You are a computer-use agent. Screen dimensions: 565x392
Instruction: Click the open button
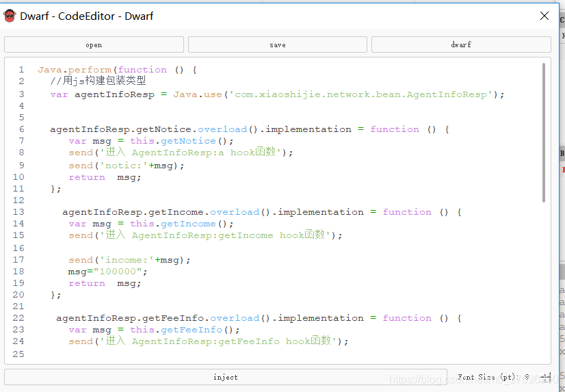click(x=94, y=44)
